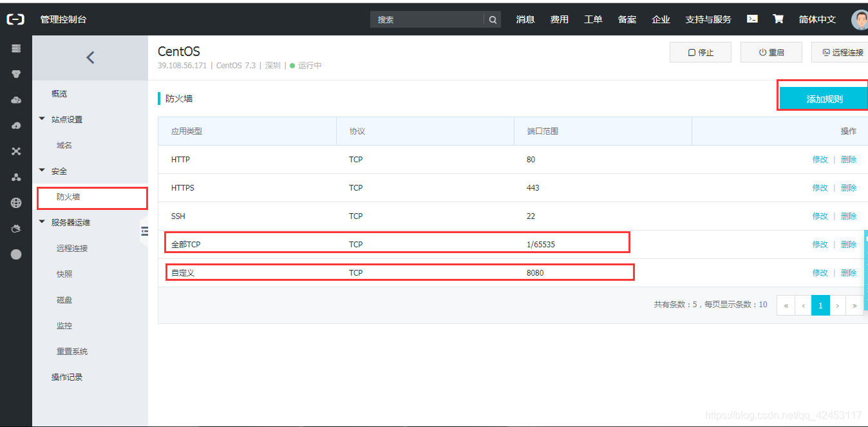Click the sidebar collapse handle icon
This screenshot has height=427, width=868.
click(x=144, y=231)
